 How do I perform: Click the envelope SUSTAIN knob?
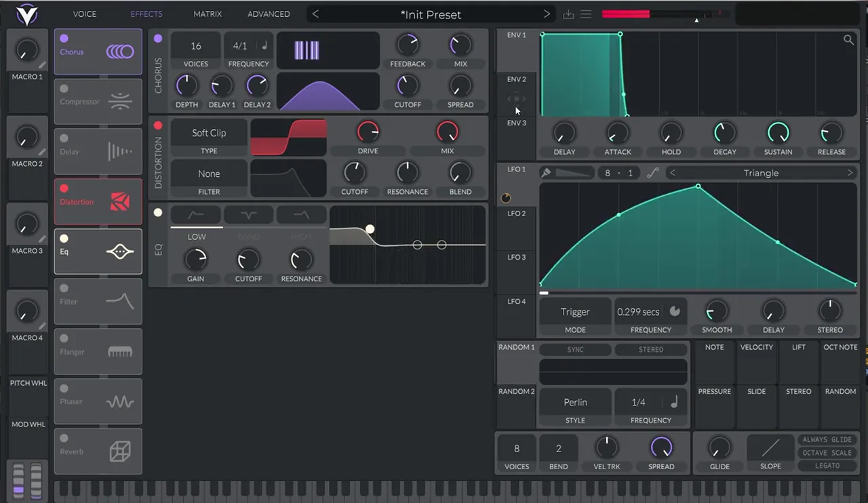point(778,132)
